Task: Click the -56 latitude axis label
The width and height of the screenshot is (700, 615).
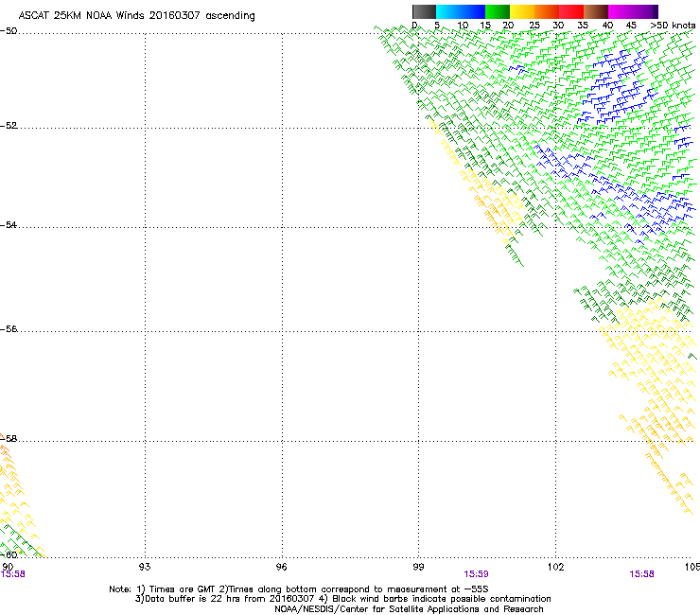Action: coord(9,329)
